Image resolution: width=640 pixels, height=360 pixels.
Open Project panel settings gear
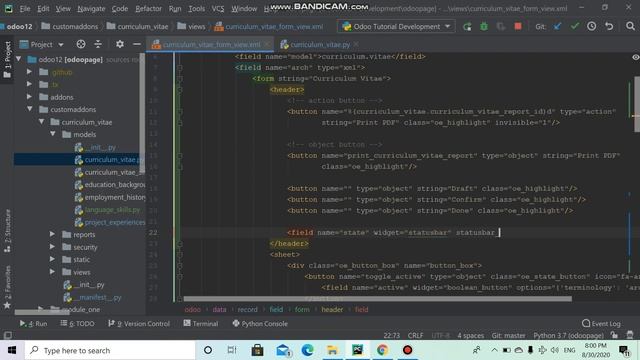(120, 44)
